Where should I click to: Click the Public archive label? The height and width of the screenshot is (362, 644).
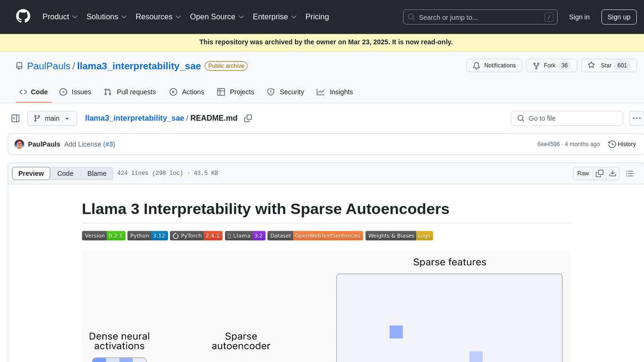(x=226, y=66)
